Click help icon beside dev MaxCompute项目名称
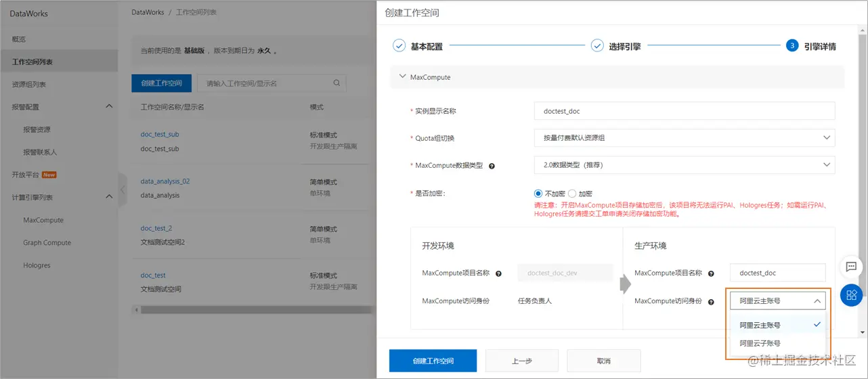This screenshot has height=379, width=868. (x=498, y=273)
